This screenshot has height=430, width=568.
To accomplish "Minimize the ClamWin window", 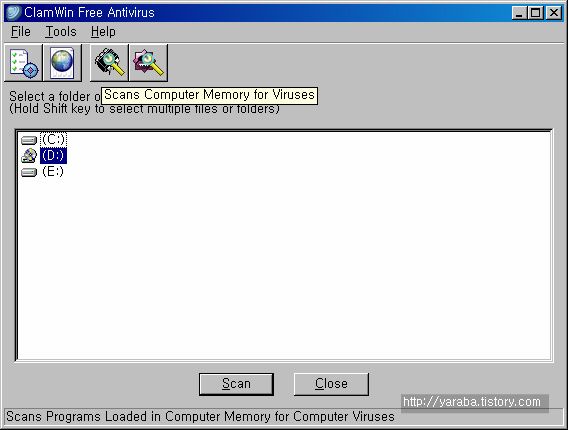I will 519,13.
